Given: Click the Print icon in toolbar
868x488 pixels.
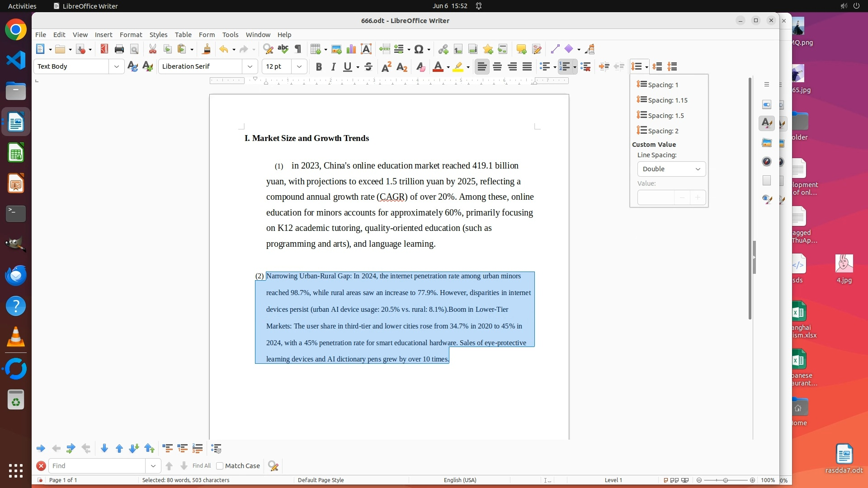Looking at the screenshot, I should pos(119,49).
